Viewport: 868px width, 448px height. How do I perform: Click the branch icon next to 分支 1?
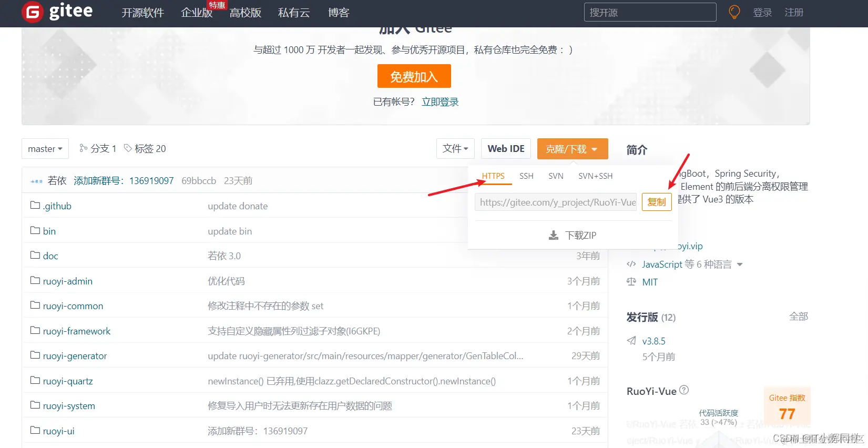pos(83,148)
